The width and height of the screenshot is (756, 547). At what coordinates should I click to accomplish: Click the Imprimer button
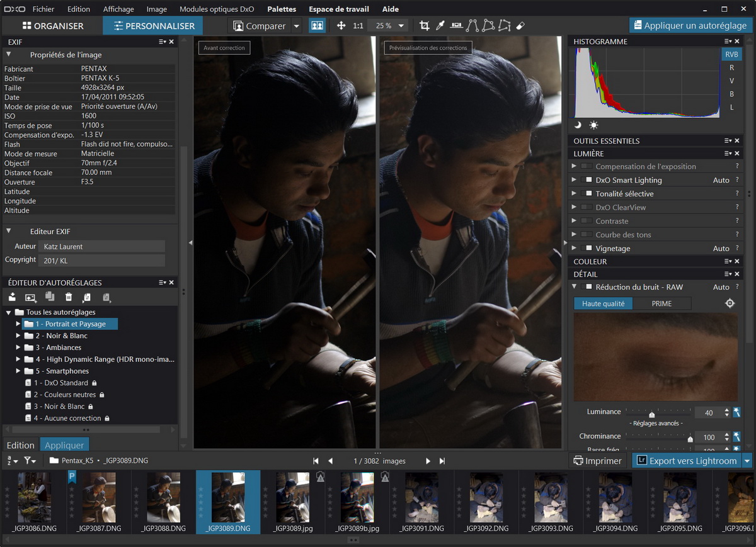(x=597, y=461)
